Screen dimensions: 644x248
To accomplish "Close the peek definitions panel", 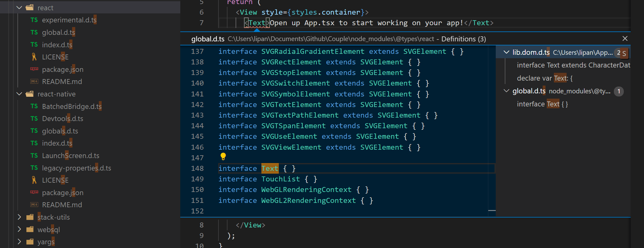I will (x=625, y=39).
